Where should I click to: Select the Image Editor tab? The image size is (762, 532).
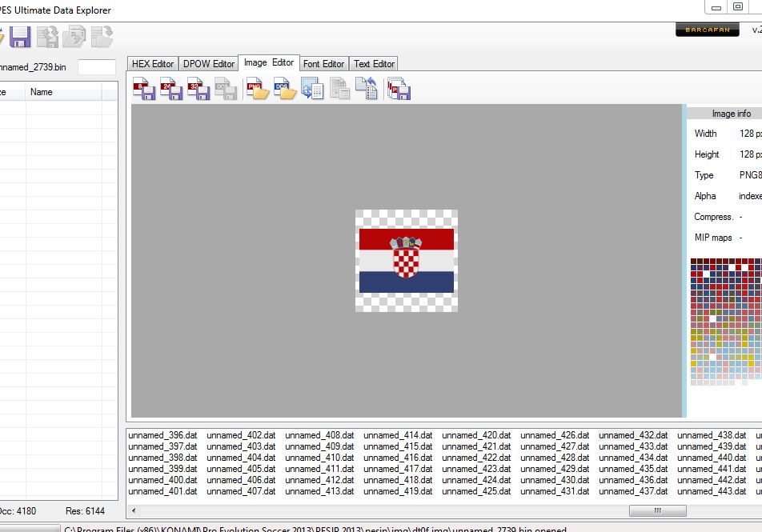[269, 62]
